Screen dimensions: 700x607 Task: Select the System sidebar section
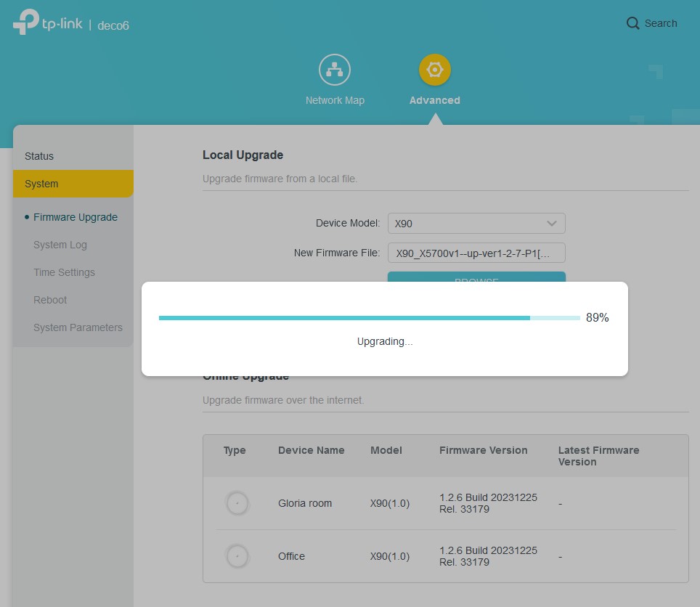click(x=41, y=184)
